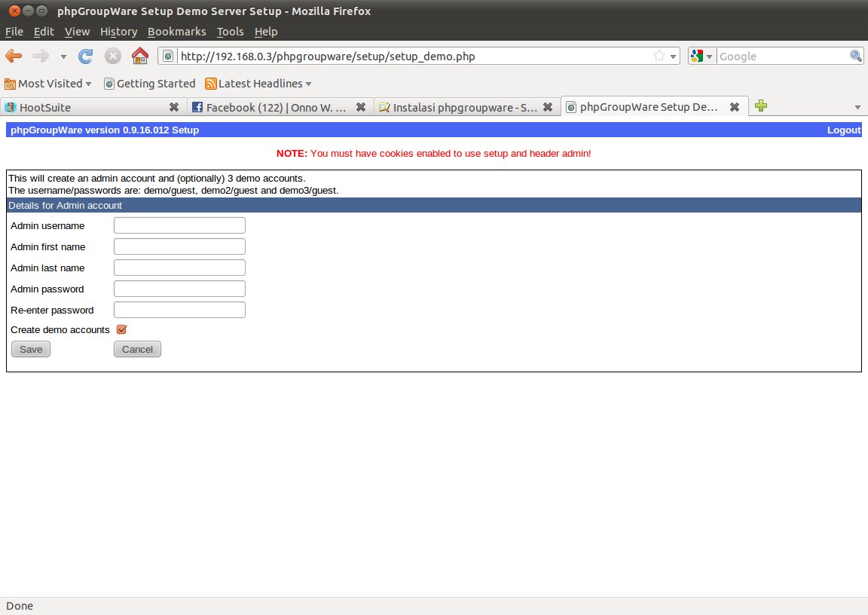Close the HootSuite tab

(174, 107)
